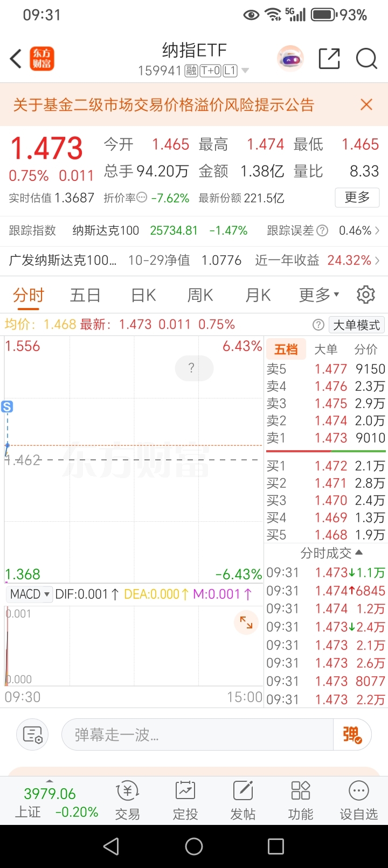Tap the 1.474↑6845 trade record

[326, 591]
